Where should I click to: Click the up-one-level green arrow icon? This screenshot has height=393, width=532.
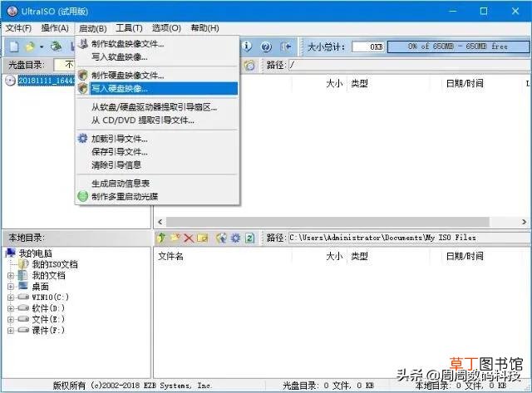coord(161,238)
